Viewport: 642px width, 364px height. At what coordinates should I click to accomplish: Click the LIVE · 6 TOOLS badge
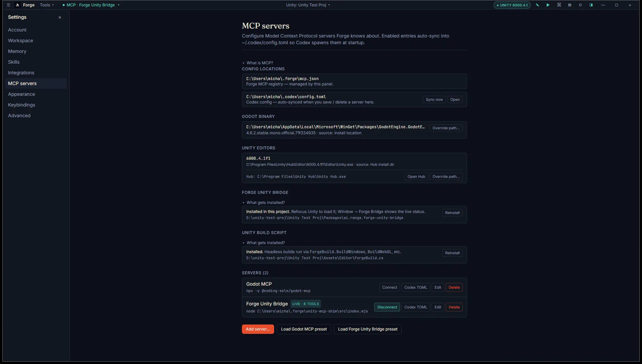[x=306, y=304]
